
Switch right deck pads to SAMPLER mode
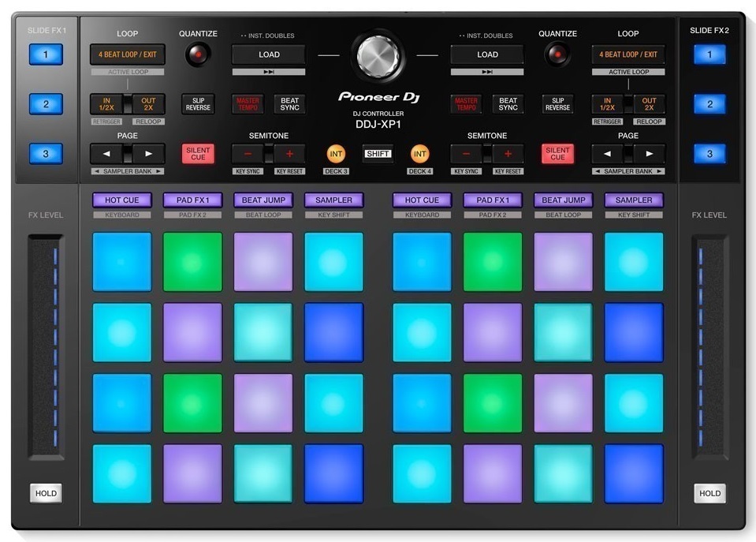tap(634, 200)
